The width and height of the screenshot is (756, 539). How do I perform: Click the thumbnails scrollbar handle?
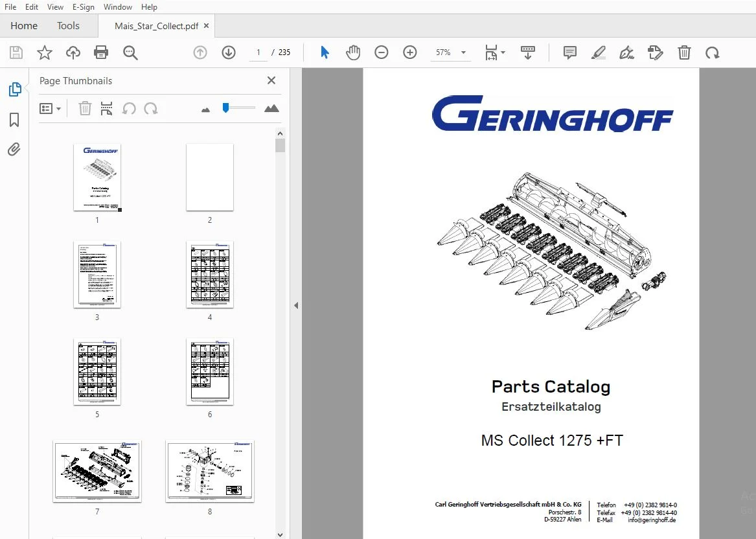pyautogui.click(x=280, y=146)
